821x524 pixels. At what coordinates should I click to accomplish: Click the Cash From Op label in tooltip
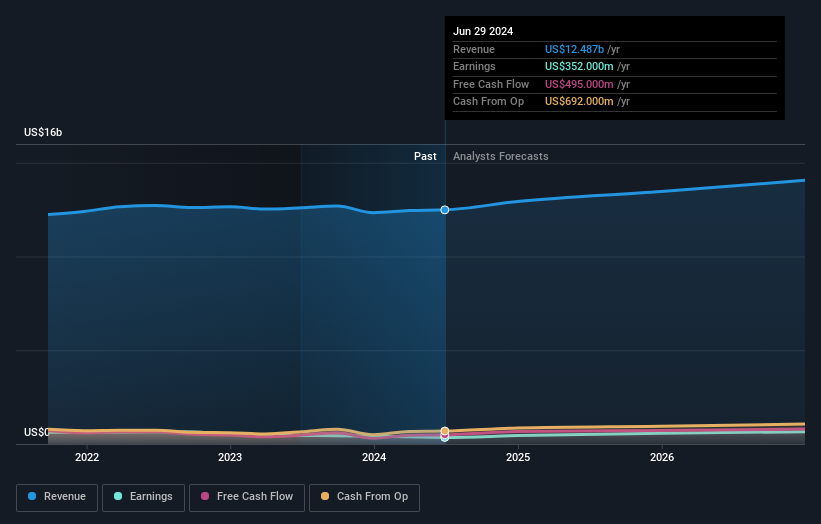pyautogui.click(x=489, y=102)
